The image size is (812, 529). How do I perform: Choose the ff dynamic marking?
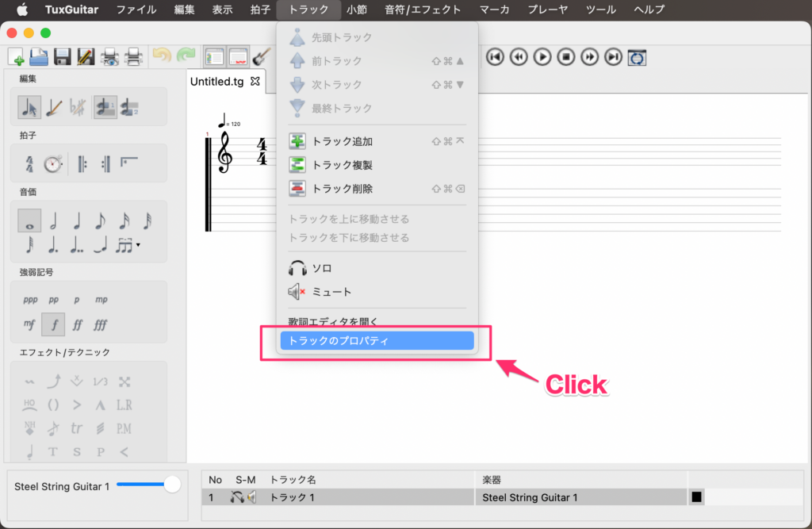[77, 325]
